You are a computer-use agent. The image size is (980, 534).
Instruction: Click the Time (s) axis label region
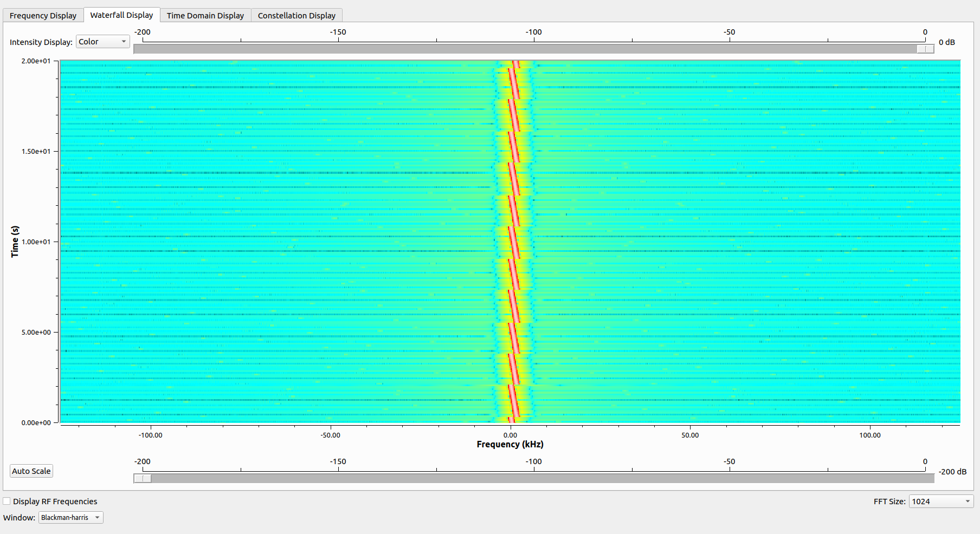(15, 241)
